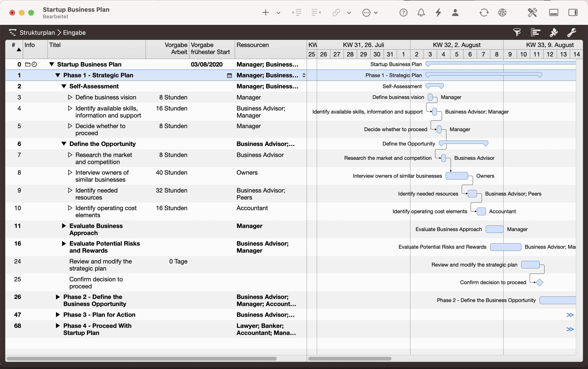Click the lightning bolt icon

(x=439, y=12)
